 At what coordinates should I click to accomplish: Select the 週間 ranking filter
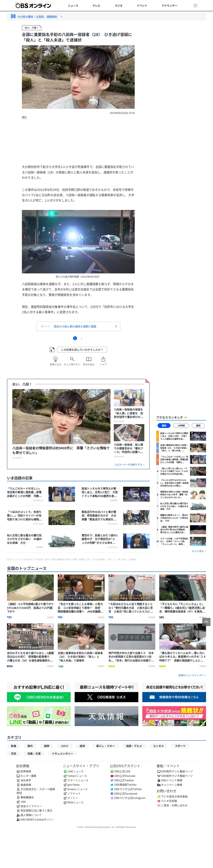pos(198,425)
